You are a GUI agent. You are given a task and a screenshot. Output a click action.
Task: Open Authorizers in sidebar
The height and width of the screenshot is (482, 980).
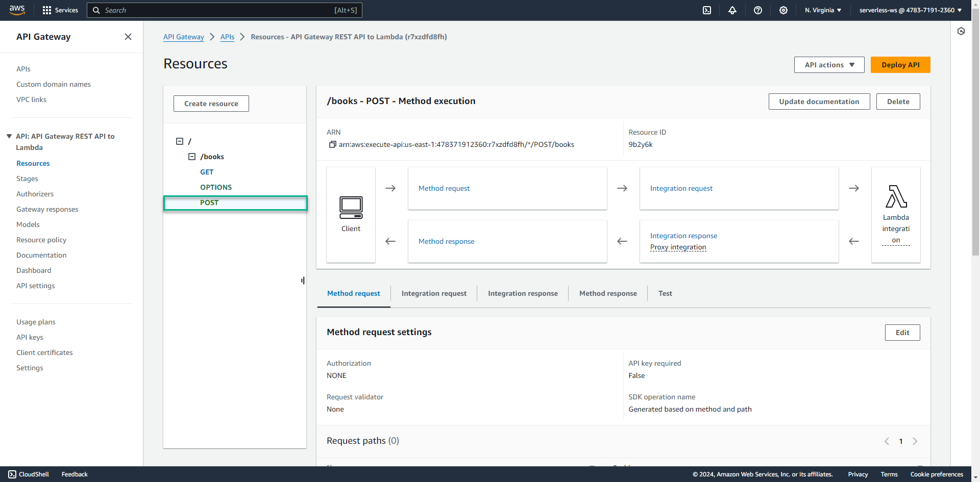coord(35,194)
